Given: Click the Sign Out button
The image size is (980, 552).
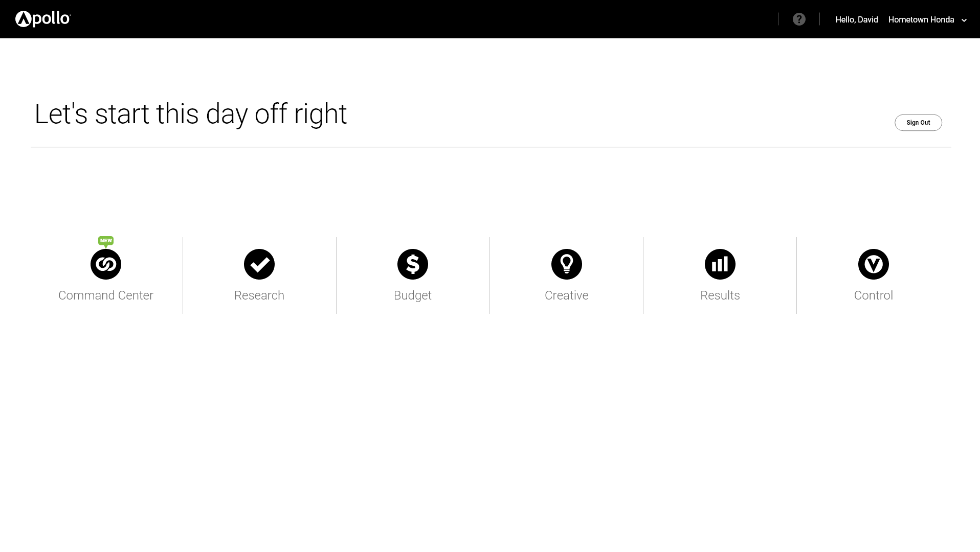Looking at the screenshot, I should (x=918, y=123).
